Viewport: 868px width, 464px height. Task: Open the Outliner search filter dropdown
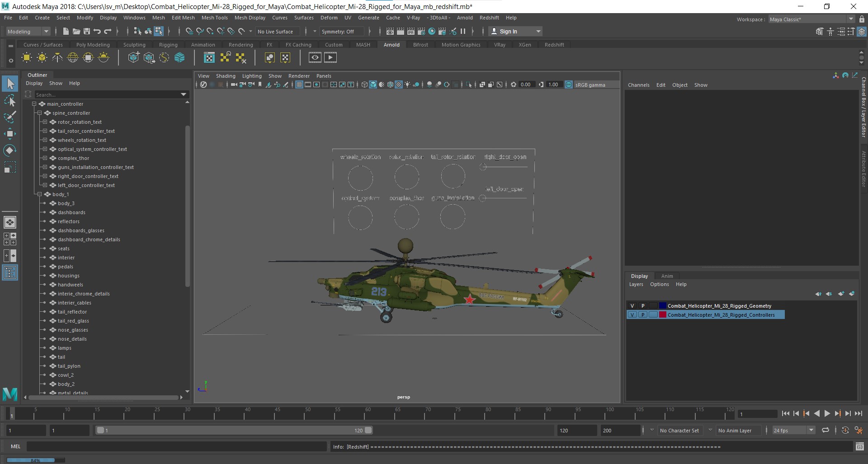point(184,94)
